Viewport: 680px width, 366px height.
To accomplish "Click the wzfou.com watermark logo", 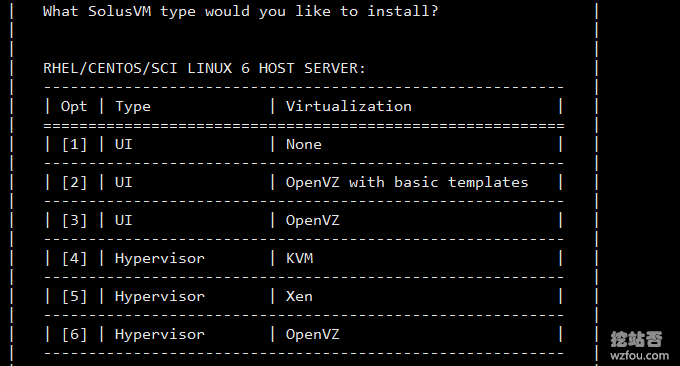I will pyautogui.click(x=639, y=346).
